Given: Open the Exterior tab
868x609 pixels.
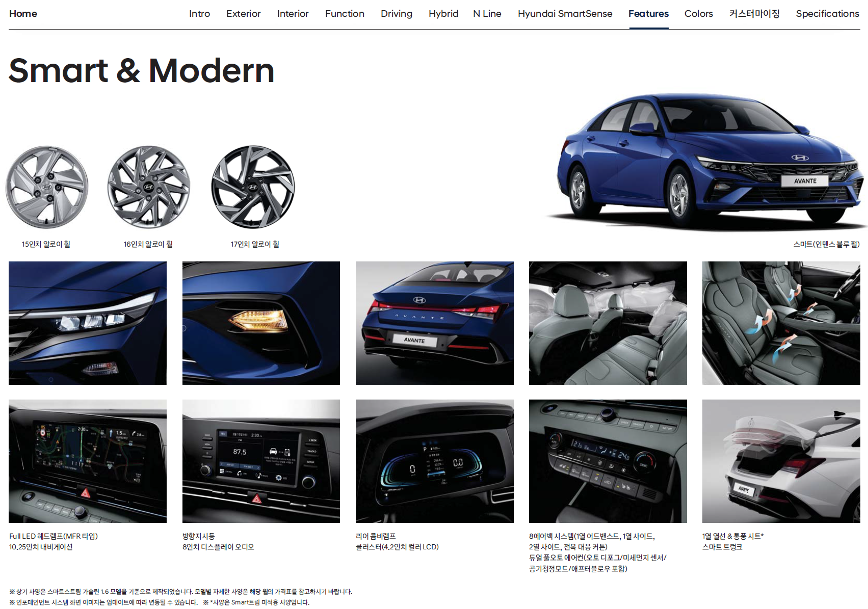Looking at the screenshot, I should tap(244, 14).
